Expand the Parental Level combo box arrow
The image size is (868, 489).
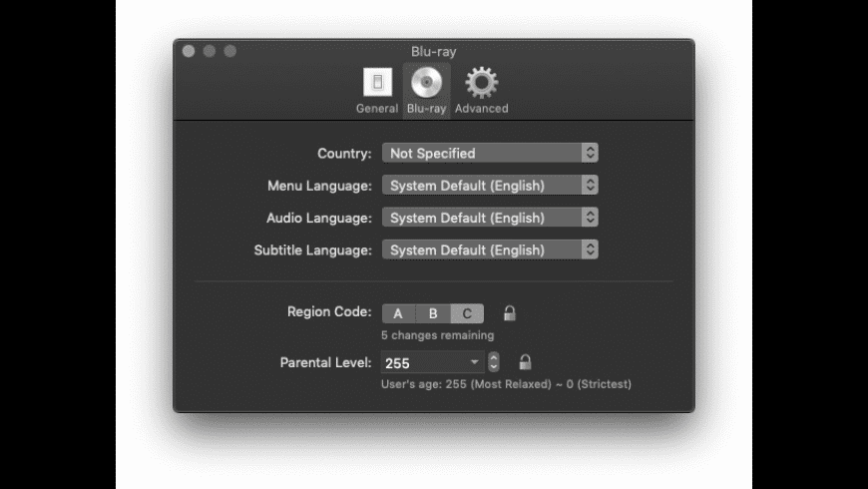[x=475, y=362]
